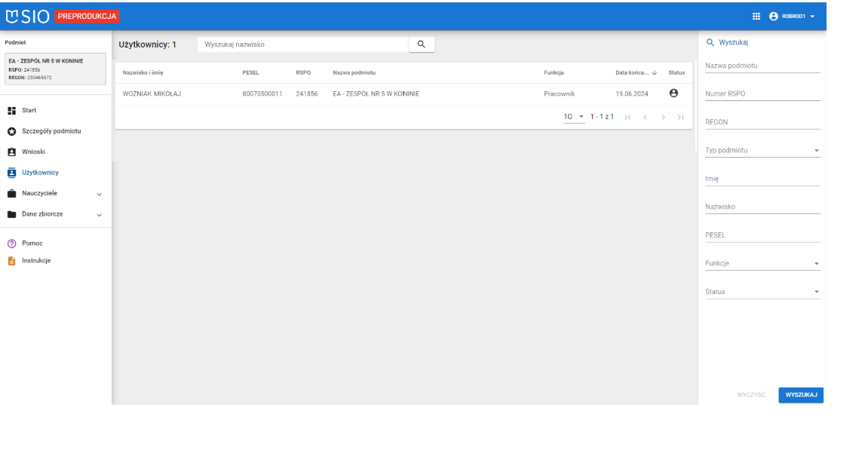Go to next page arrow in pagination
The height and width of the screenshot is (454, 868).
tap(663, 117)
